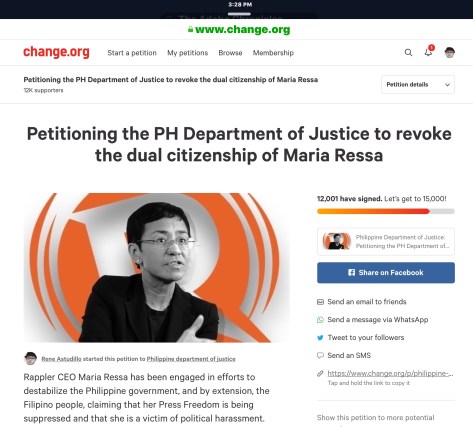Image resolution: width=473 pixels, height=427 pixels.
Task: Click the email envelope icon
Action: 320,302
